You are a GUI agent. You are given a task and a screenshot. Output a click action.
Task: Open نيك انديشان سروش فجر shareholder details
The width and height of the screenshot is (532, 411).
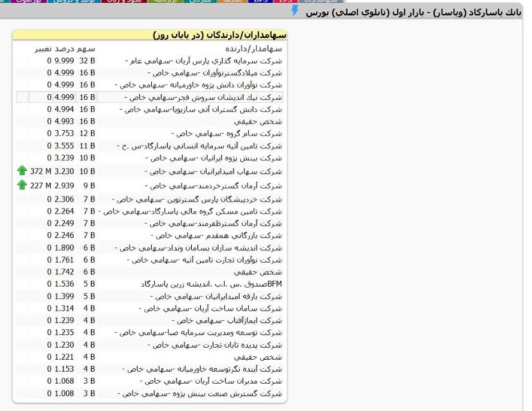click(x=203, y=98)
